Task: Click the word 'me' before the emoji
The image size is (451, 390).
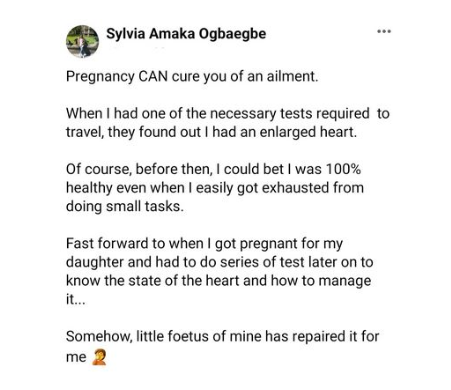Action: click(x=76, y=357)
